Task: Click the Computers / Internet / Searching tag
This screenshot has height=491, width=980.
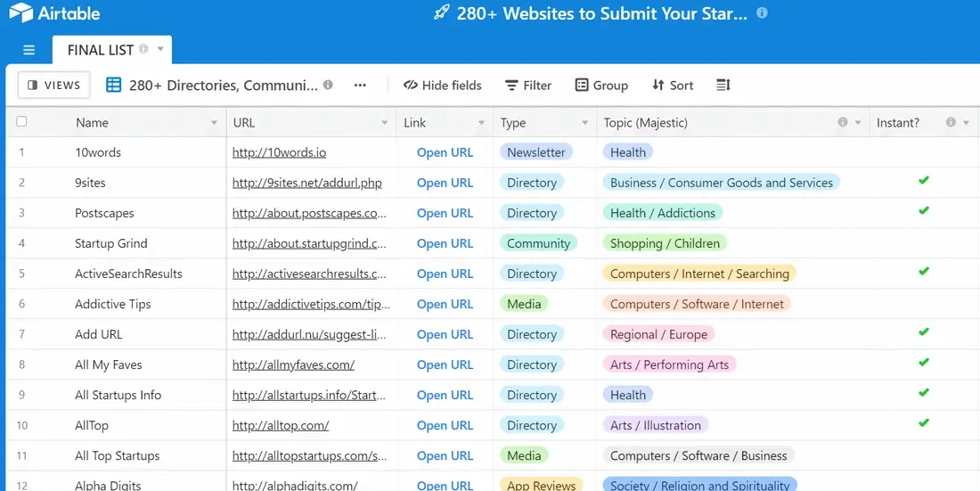Action: click(x=699, y=274)
